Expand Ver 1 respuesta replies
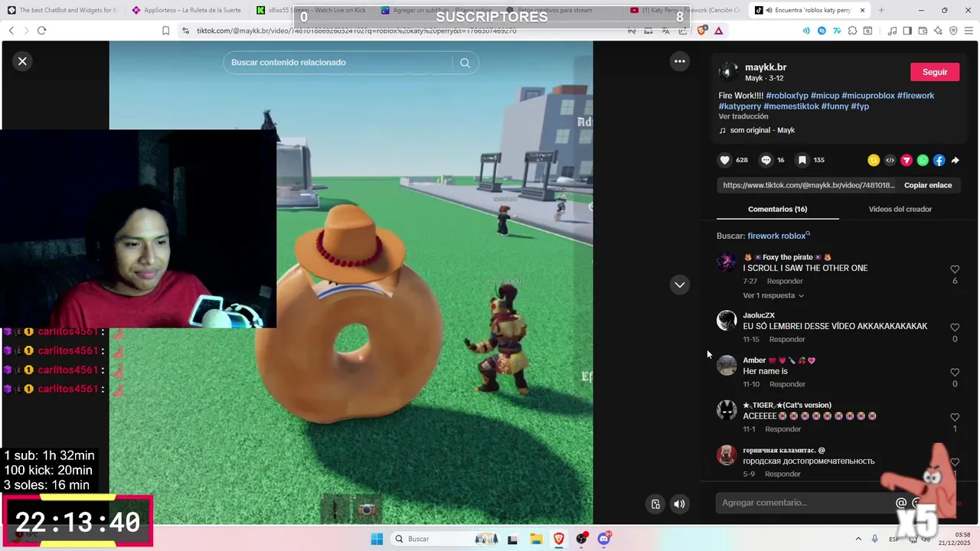The width and height of the screenshot is (980, 551). [773, 295]
